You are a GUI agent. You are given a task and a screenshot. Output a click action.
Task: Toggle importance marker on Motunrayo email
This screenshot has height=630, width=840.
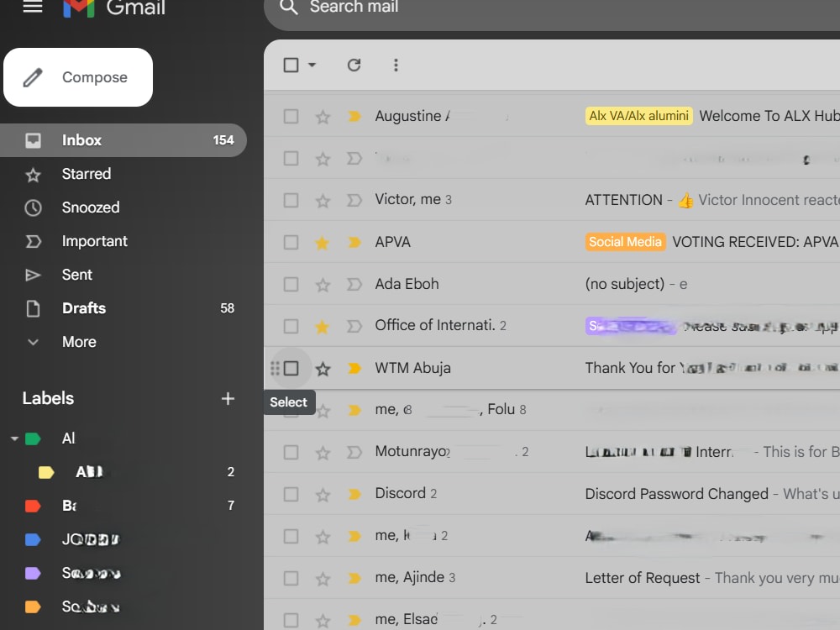(x=354, y=452)
